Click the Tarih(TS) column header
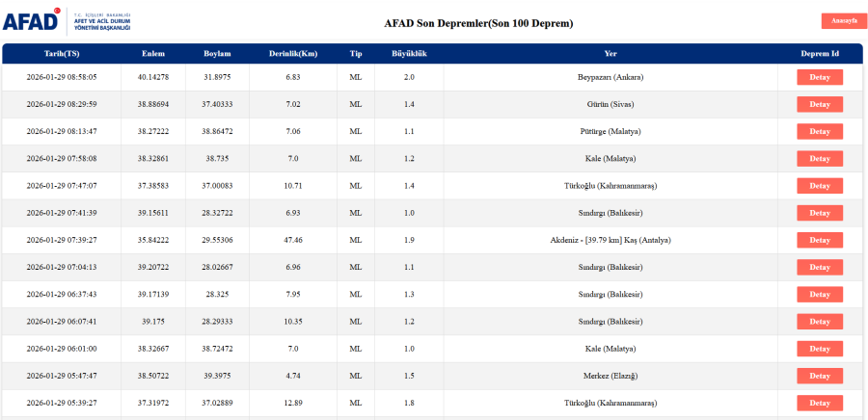The width and height of the screenshot is (868, 420). point(62,54)
